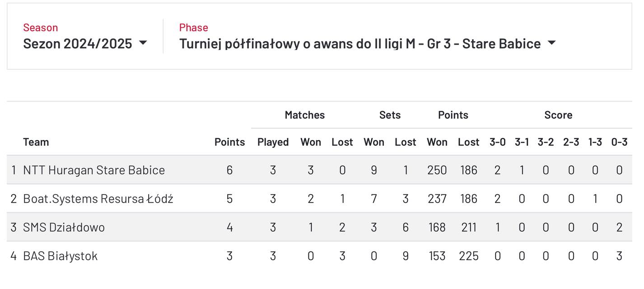
Task: Open NTT Huragan Stare Babice team
Action: coord(94,170)
